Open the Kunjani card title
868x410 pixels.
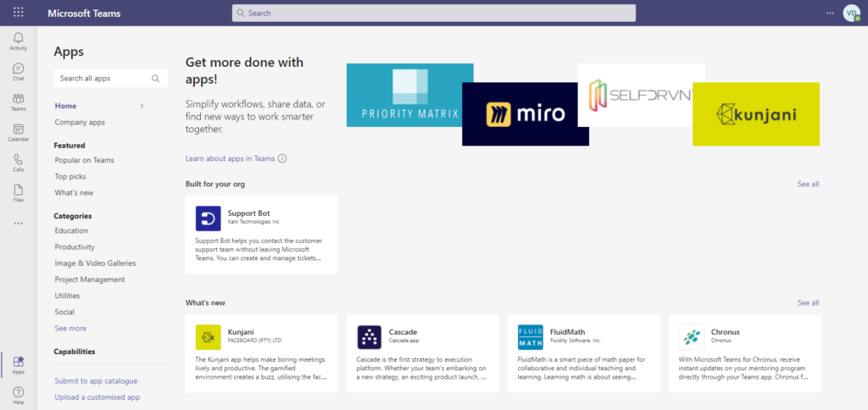click(240, 332)
